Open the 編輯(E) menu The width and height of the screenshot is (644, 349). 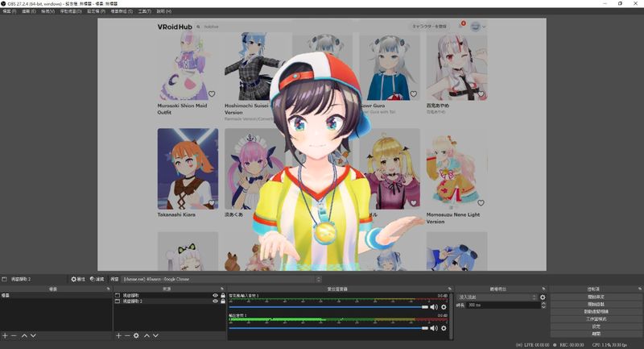coord(29,11)
